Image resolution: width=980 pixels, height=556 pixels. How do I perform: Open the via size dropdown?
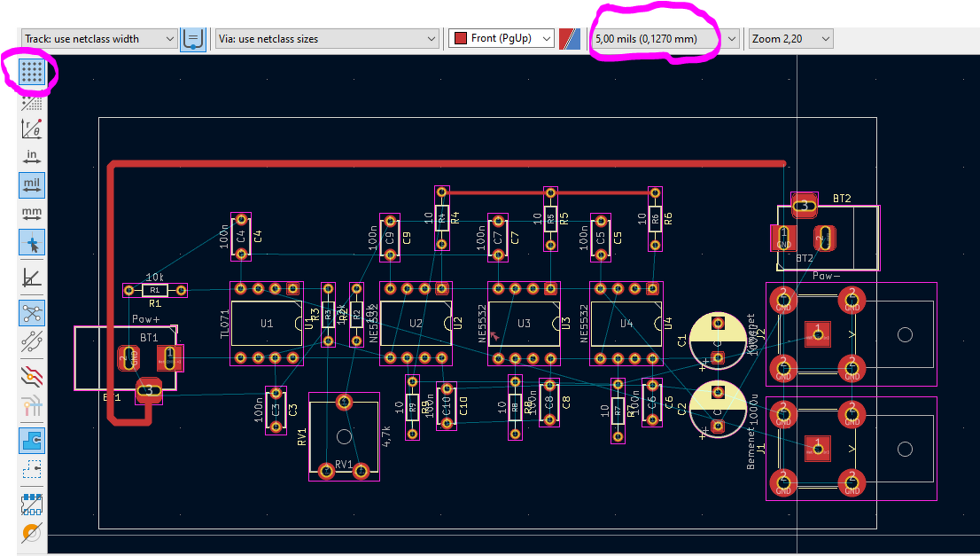tap(327, 39)
